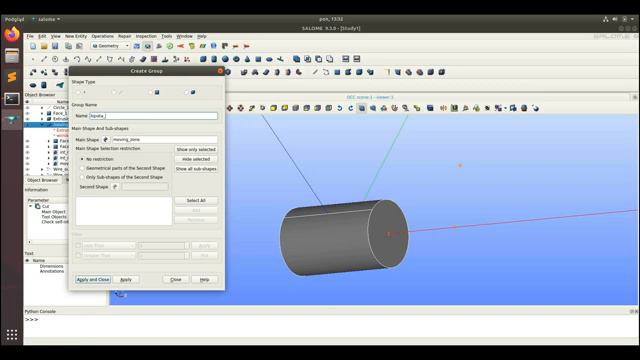Select face shape type radio button
This screenshot has width=640, height=360.
click(x=150, y=92)
